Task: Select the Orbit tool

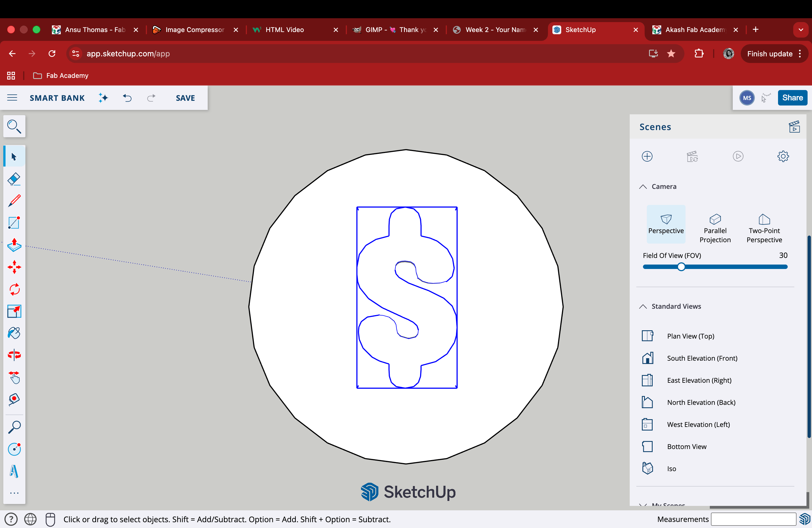Action: tap(14, 355)
